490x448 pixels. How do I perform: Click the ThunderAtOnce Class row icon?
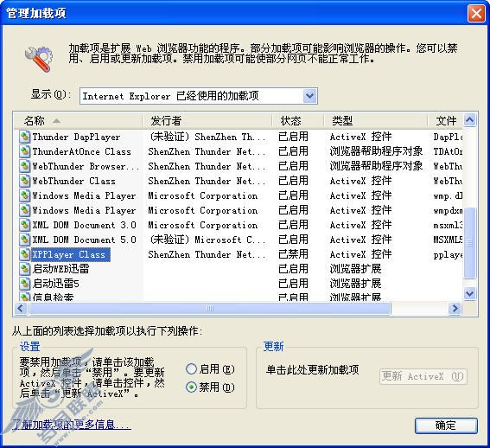[x=24, y=151]
